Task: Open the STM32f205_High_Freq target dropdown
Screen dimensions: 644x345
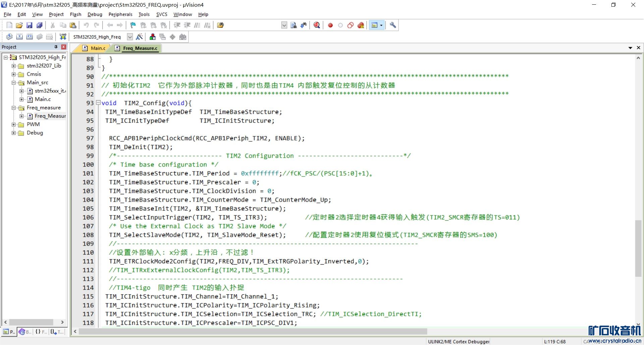Action: [130, 37]
